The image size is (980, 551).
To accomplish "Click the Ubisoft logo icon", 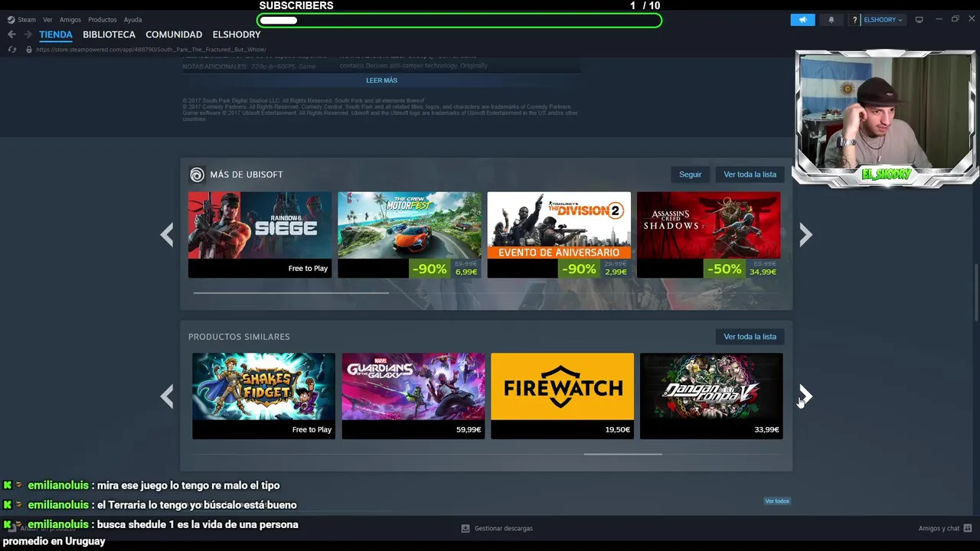I will point(197,175).
